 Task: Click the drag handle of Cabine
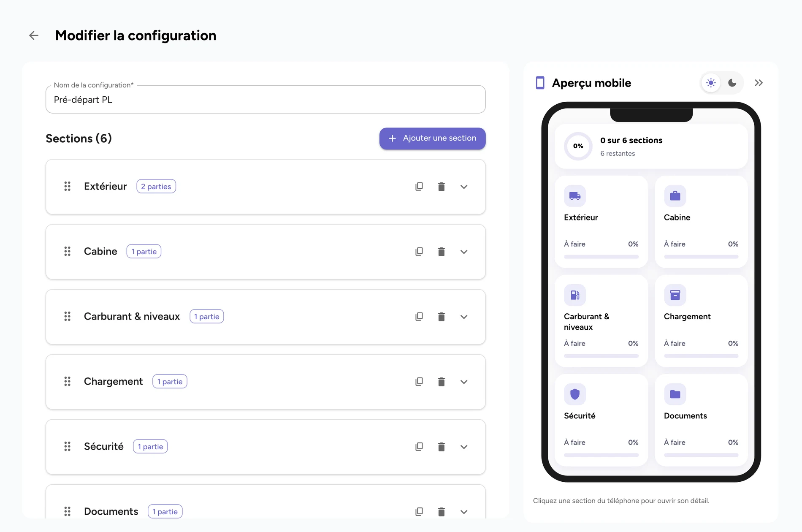click(67, 251)
